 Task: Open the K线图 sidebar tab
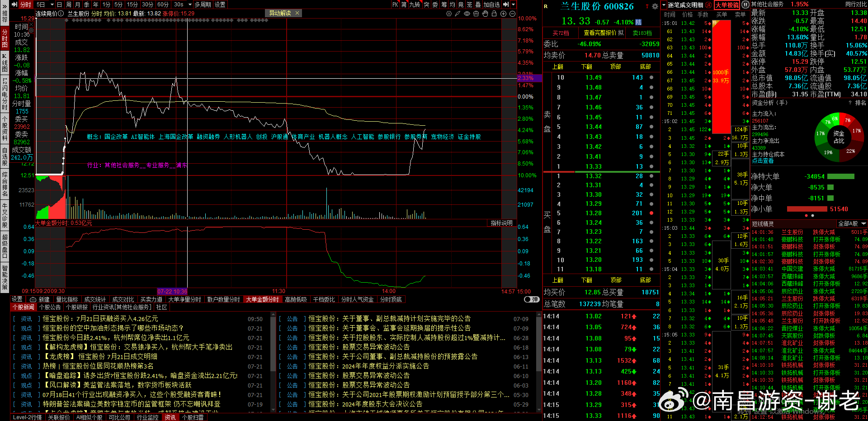5,63
